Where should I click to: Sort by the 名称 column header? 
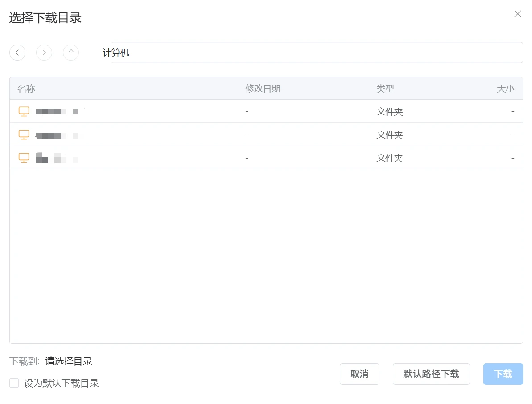pyautogui.click(x=26, y=89)
